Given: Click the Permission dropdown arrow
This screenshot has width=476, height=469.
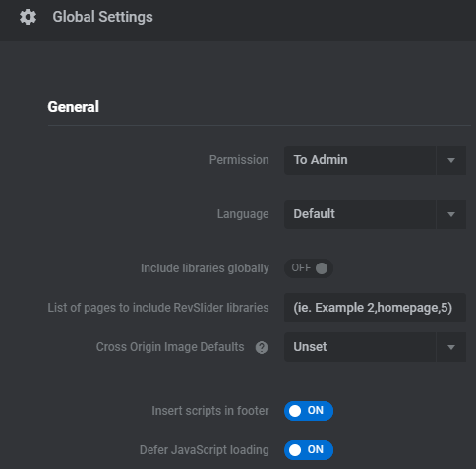Looking at the screenshot, I should [451, 160].
